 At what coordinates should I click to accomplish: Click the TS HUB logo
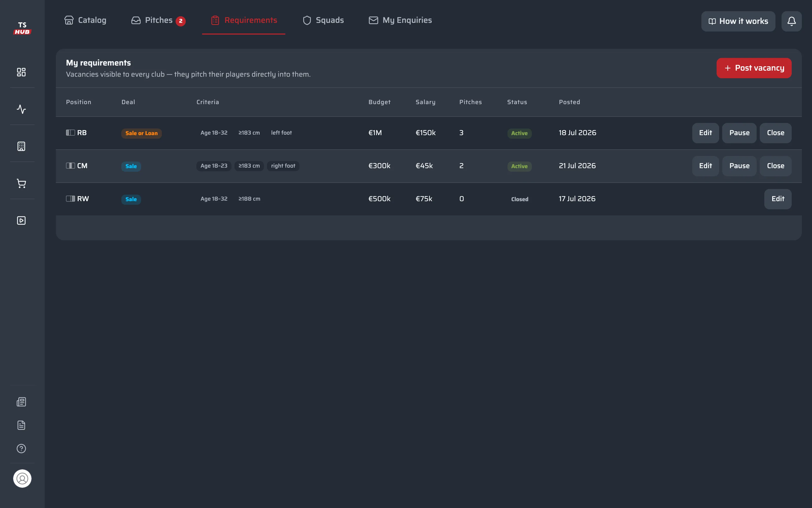tap(22, 28)
